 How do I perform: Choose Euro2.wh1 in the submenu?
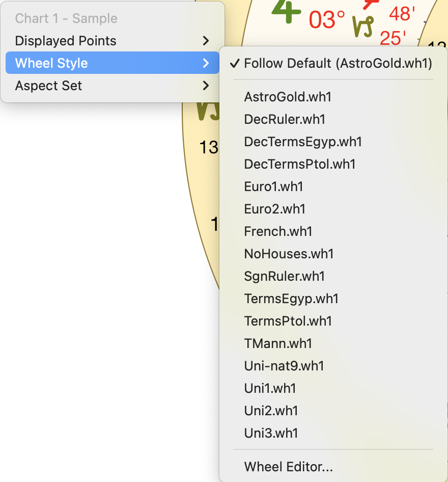click(274, 209)
